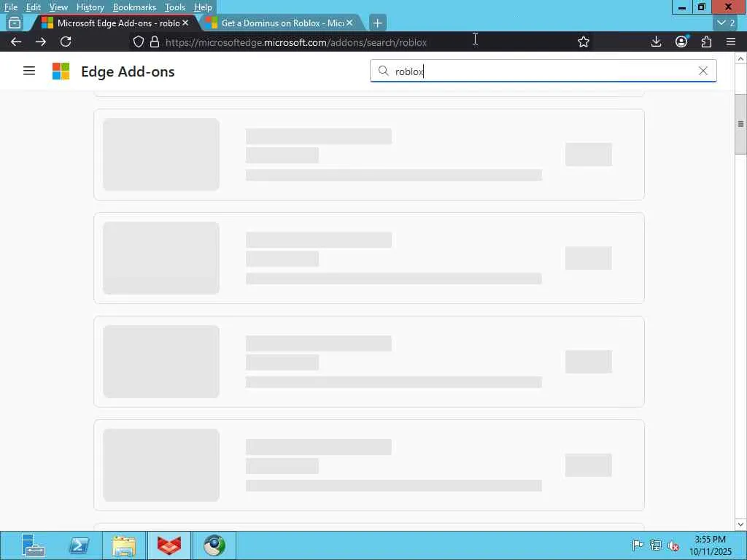747x560 pixels.
Task: Open File Explorer from taskbar
Action: pos(124,545)
